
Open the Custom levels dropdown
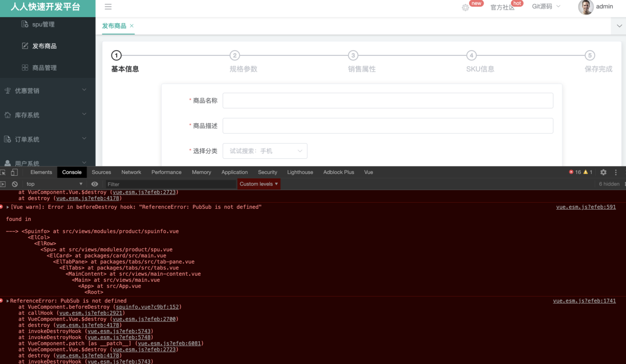pos(259,184)
